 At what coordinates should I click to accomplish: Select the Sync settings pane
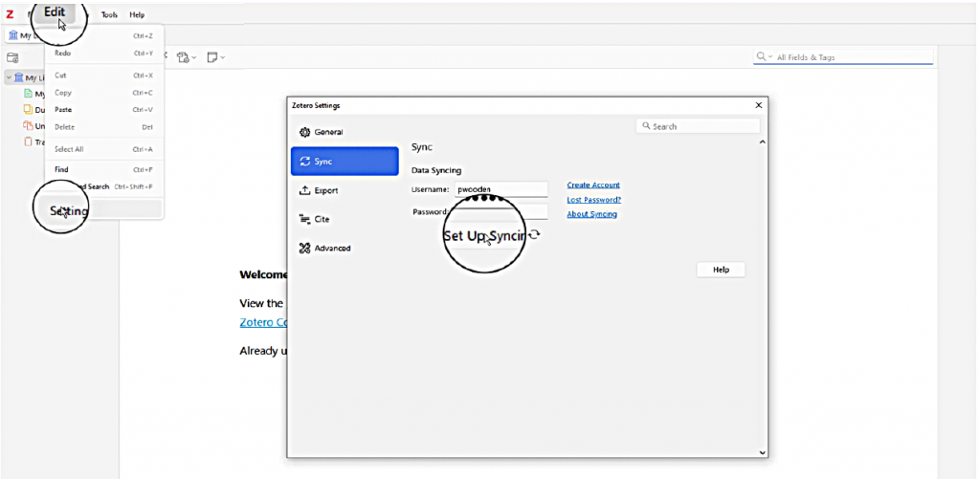click(x=344, y=162)
